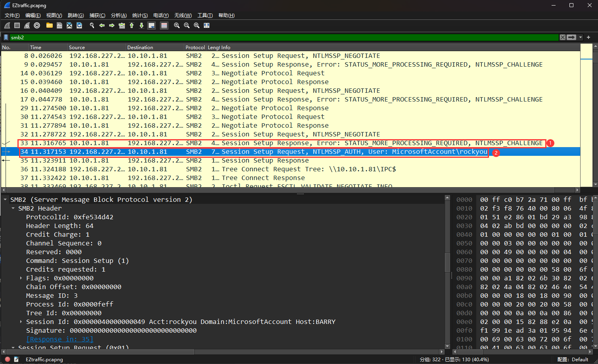Screen dimensions: 598x364
Task: Click the resize columns icon
Action: pos(207,25)
